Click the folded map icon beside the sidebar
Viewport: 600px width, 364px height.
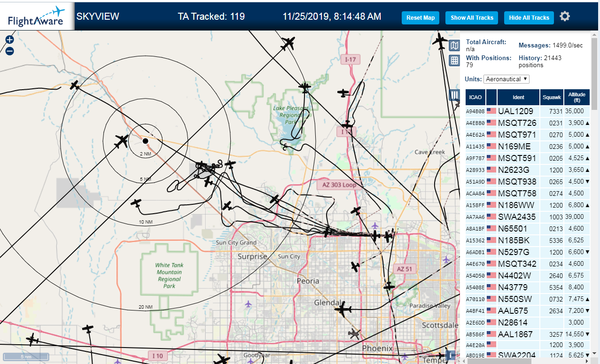point(454,46)
